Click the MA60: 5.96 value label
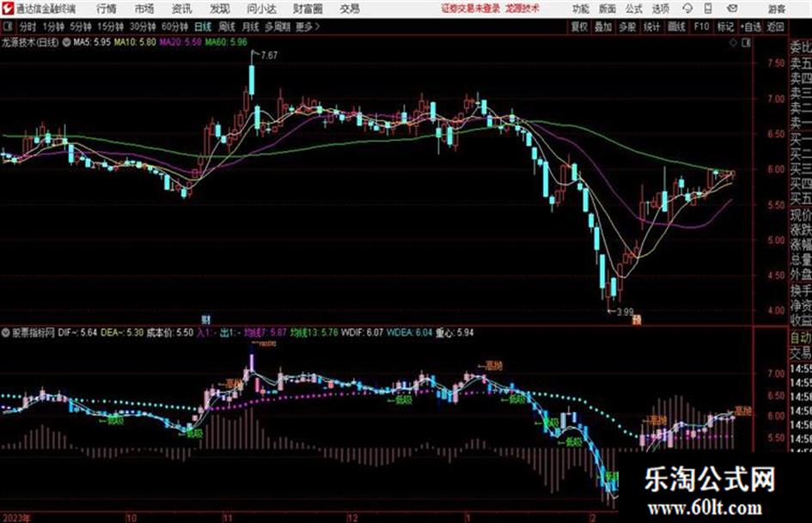Viewport: 812px width, 523px height. (x=226, y=42)
